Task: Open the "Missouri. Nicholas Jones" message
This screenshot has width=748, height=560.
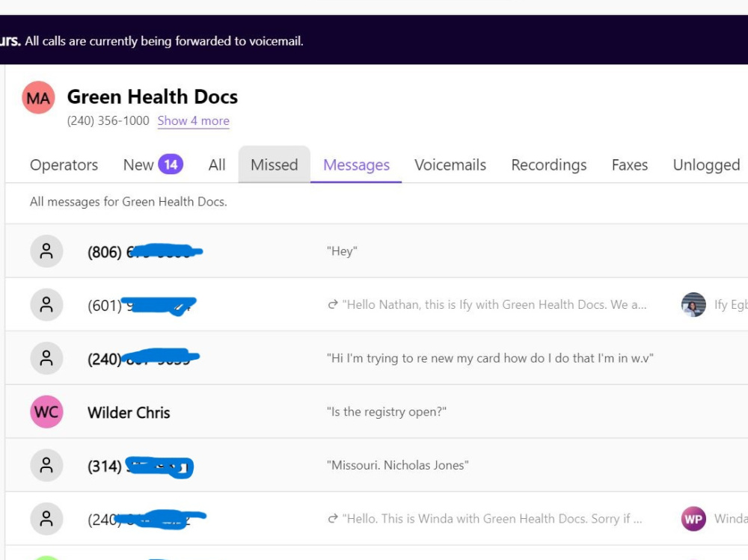Action: (x=397, y=465)
